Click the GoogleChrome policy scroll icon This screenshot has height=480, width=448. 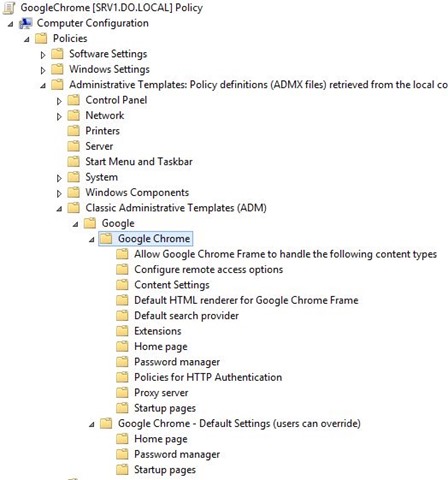pyautogui.click(x=9, y=8)
